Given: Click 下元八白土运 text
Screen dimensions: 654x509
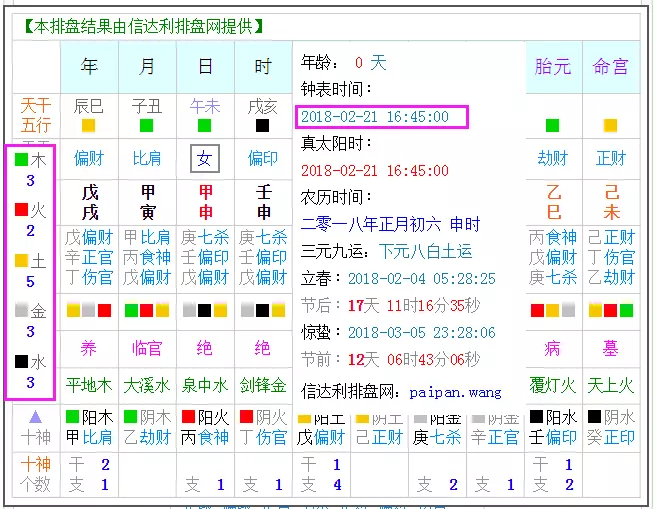Looking at the screenshot, I should [425, 252].
